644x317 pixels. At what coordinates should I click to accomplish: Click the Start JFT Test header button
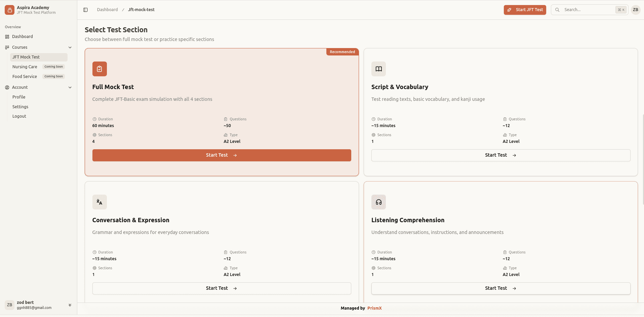[525, 10]
